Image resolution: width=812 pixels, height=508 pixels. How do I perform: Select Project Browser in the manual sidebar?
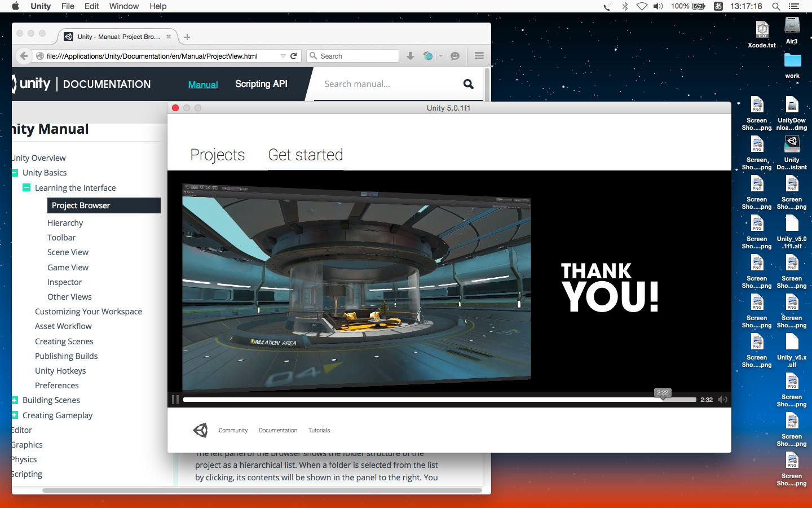pos(104,205)
